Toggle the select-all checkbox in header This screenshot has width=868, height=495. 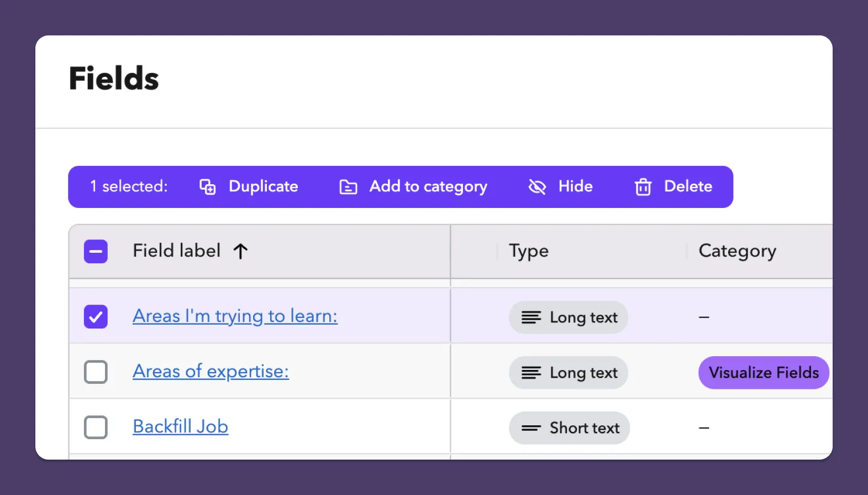pos(96,252)
